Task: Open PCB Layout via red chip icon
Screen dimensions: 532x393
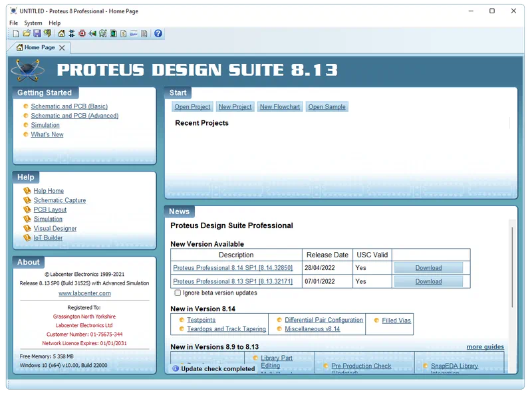Action: 82,34
